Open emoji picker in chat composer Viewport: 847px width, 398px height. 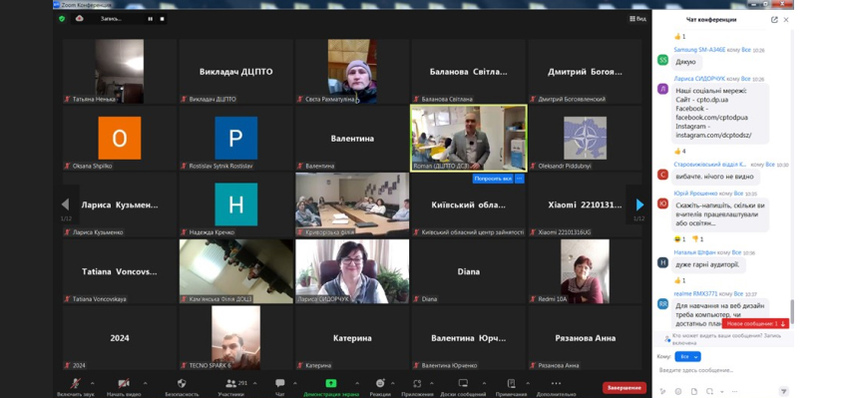[678, 391]
